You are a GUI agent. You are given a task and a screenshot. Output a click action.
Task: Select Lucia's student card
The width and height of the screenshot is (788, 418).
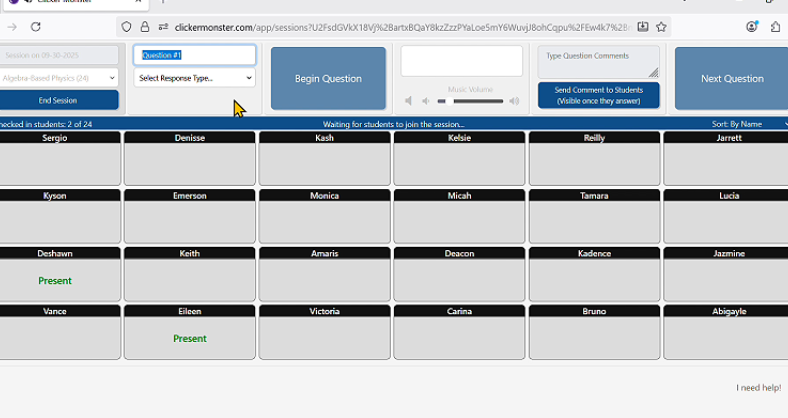click(x=726, y=216)
